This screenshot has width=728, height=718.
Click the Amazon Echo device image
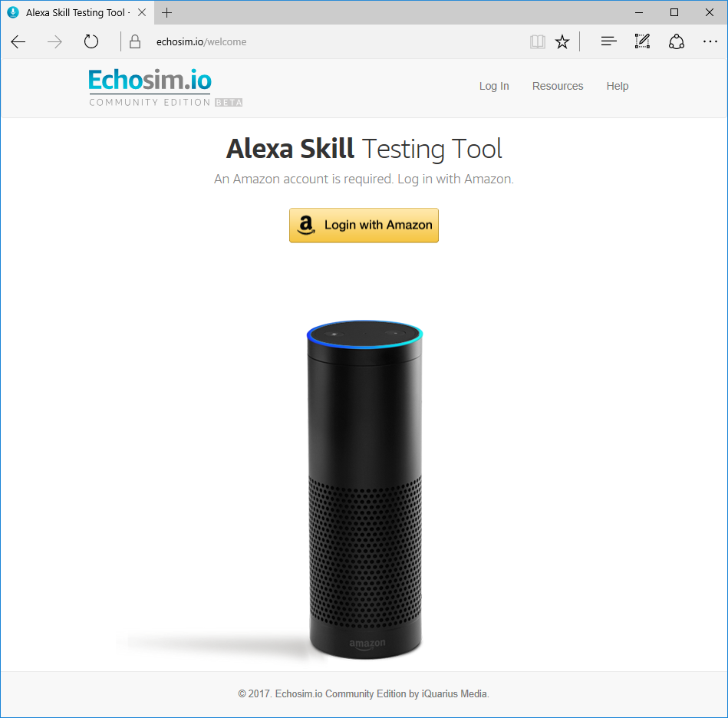coord(365,489)
